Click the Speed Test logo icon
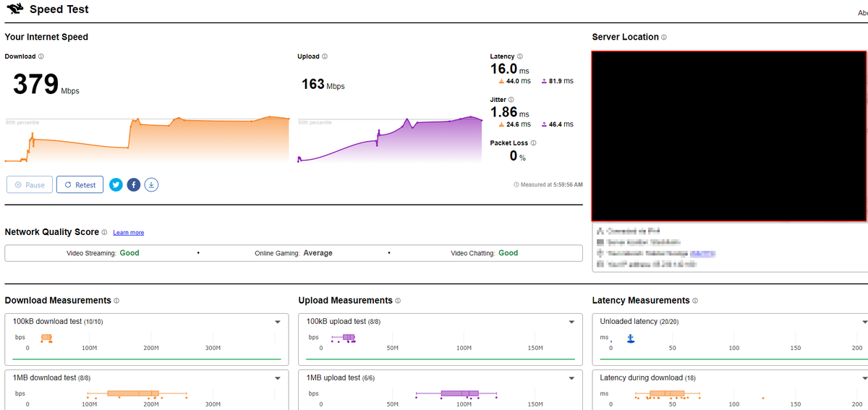868x410 pixels. [14, 10]
